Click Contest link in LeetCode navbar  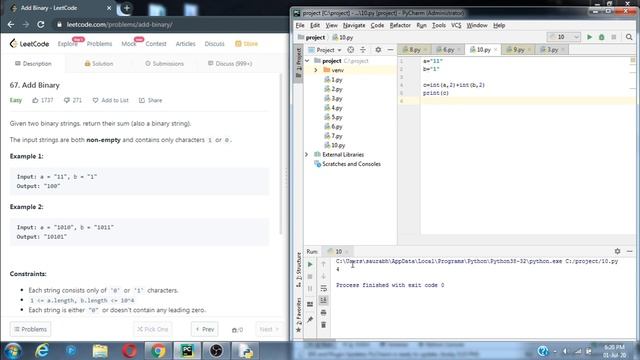click(156, 44)
